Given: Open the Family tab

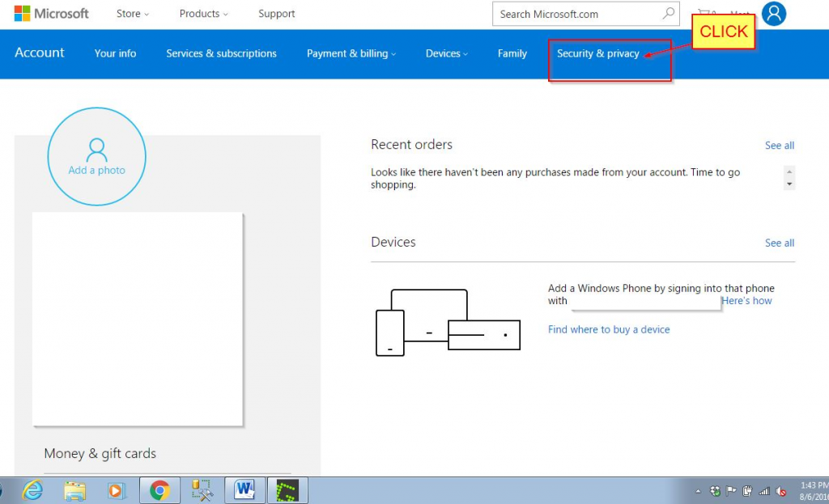Looking at the screenshot, I should (x=512, y=53).
